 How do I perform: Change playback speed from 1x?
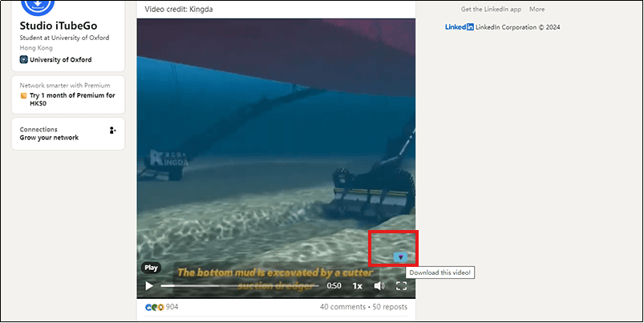coord(358,285)
